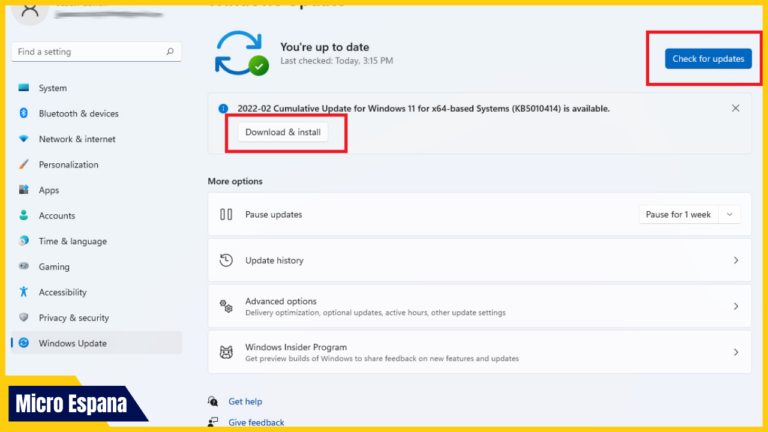Open the Pause for 1 week dropdown arrow
768x432 pixels.
(x=729, y=214)
